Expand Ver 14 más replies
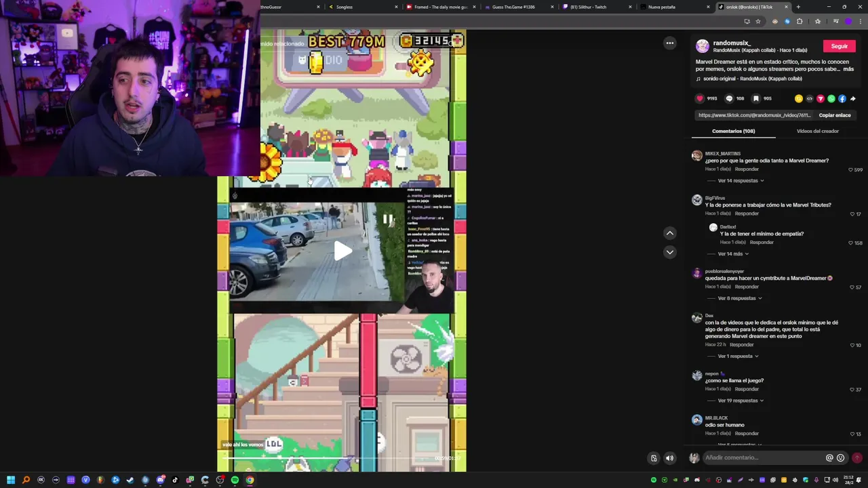 click(733, 254)
